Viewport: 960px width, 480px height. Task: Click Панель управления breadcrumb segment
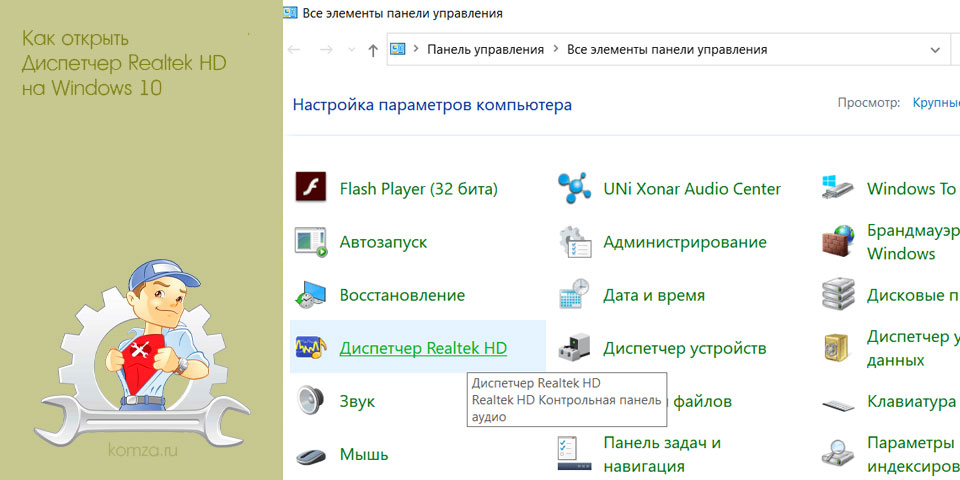pyautogui.click(x=486, y=50)
